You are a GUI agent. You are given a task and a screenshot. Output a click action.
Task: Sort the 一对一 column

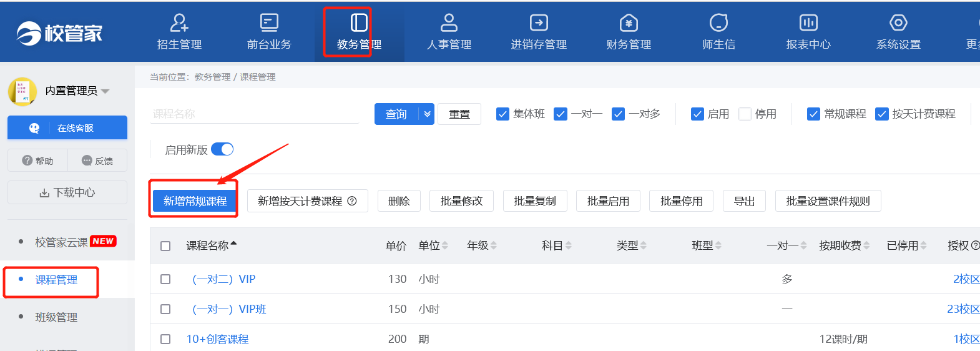pyautogui.click(x=804, y=246)
